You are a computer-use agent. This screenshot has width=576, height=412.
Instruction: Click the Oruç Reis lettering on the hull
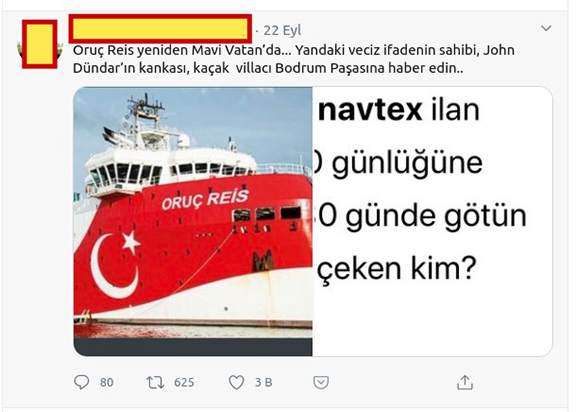pos(205,199)
